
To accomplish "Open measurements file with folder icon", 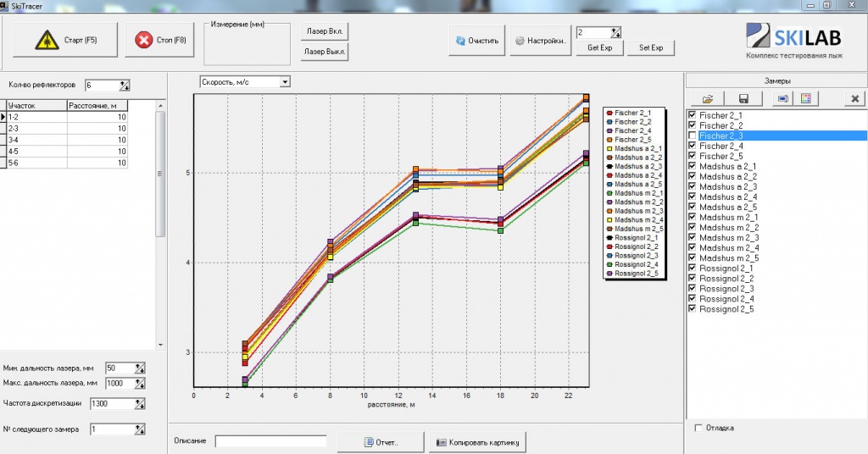I will point(708,99).
